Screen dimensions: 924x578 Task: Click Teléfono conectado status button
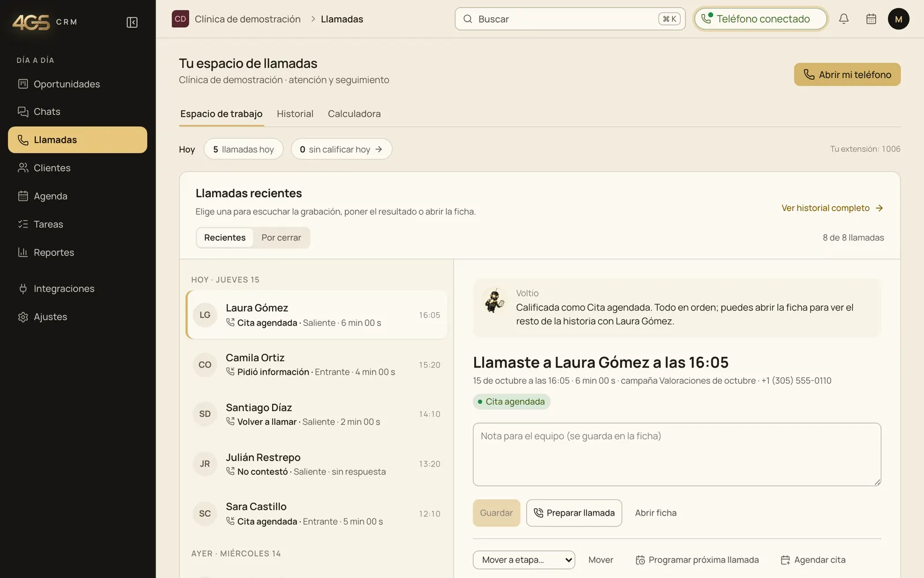[x=761, y=19]
